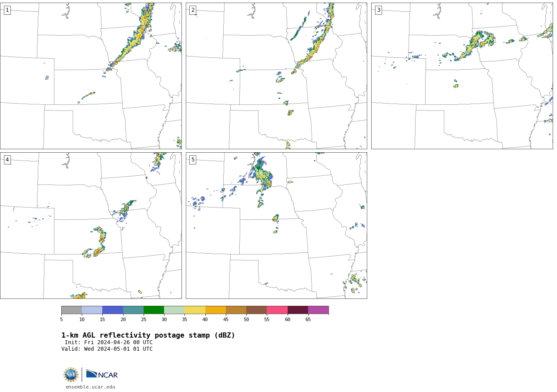Click the colorbar tick label 5

pos(61,319)
